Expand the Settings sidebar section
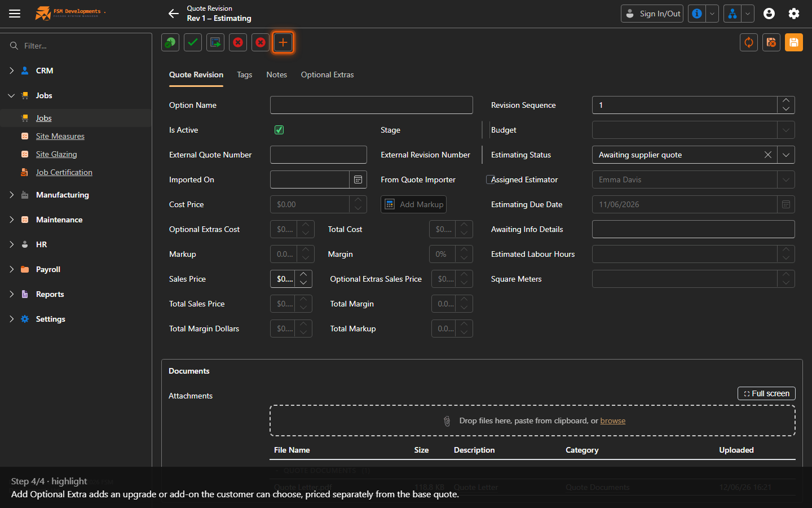The height and width of the screenshot is (508, 812). pos(11,319)
